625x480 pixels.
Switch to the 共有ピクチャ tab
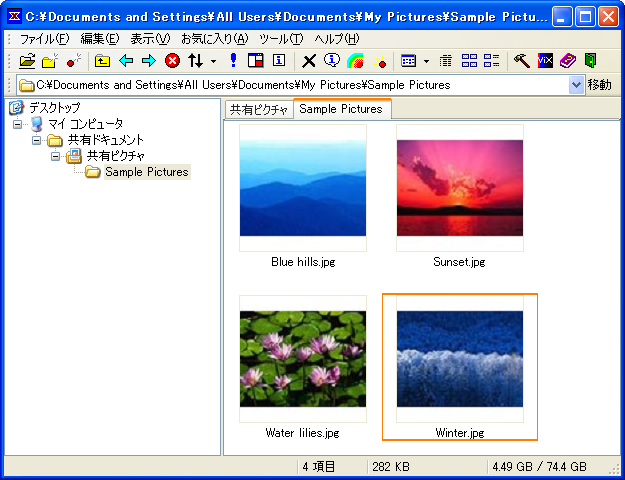258,109
